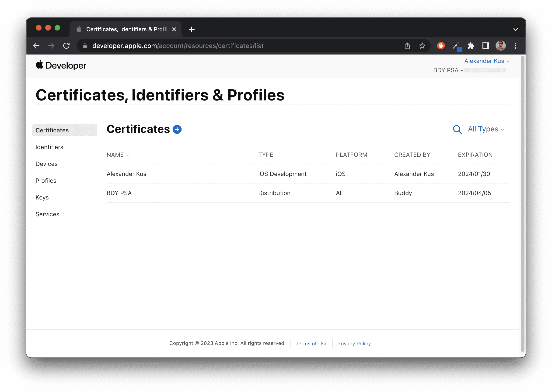Click the add certificate blue plus icon

click(x=177, y=129)
